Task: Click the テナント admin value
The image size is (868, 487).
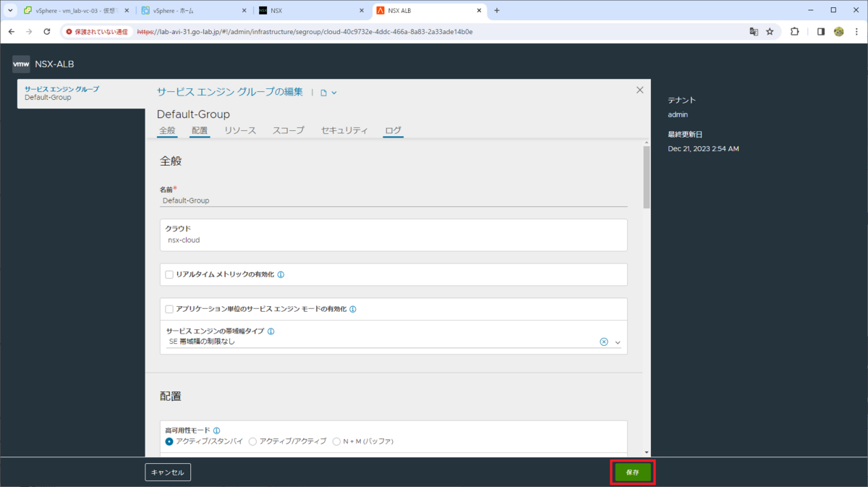Action: [x=678, y=114]
